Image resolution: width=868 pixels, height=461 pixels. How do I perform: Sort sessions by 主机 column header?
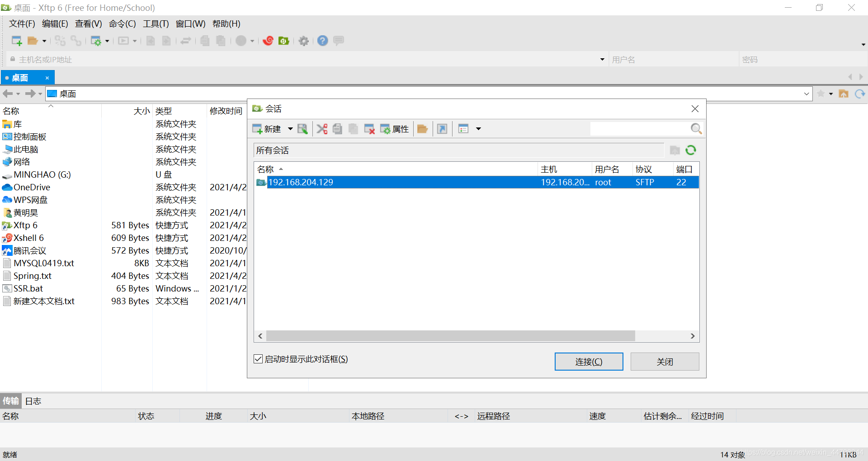point(565,169)
